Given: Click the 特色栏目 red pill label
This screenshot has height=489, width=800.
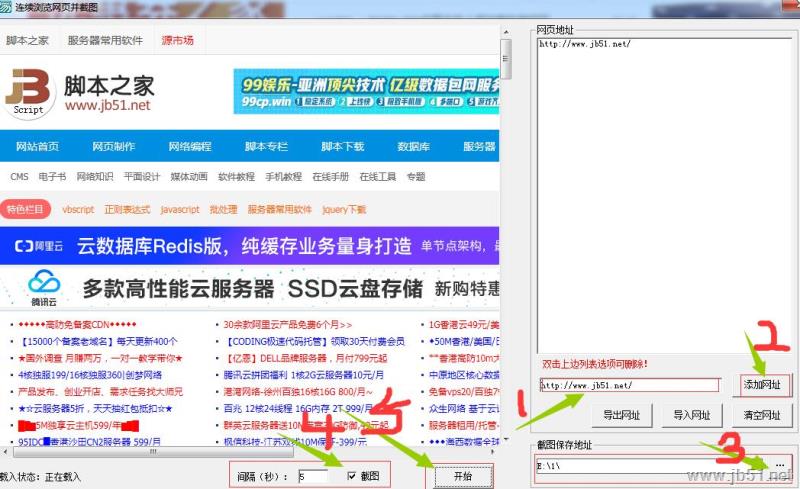Looking at the screenshot, I should 25,209.
